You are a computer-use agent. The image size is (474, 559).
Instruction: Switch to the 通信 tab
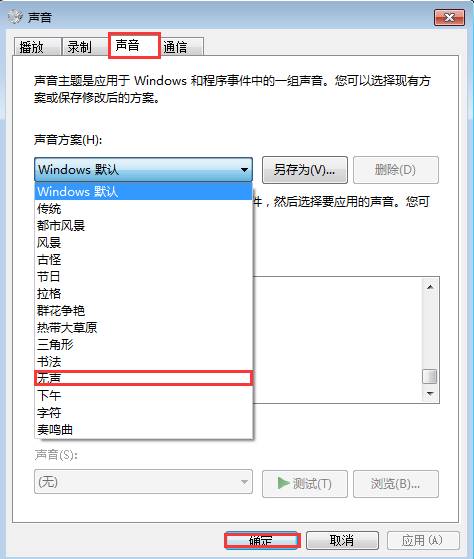(x=182, y=47)
